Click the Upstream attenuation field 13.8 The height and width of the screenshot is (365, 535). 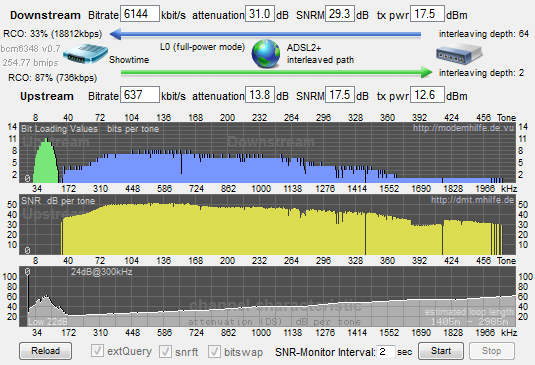pos(260,95)
